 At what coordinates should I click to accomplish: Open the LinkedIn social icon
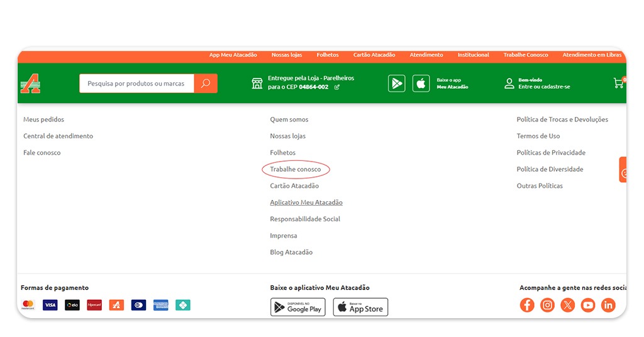608,305
